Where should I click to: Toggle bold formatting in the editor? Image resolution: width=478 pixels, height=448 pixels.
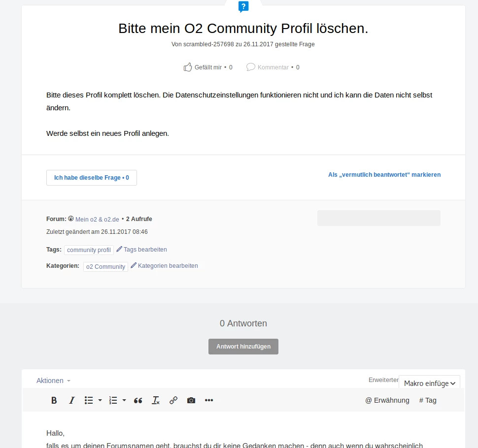pos(54,400)
